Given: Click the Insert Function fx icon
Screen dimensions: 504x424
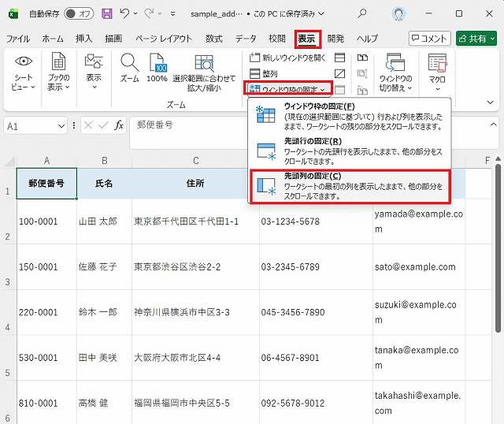Looking at the screenshot, I should (x=119, y=125).
